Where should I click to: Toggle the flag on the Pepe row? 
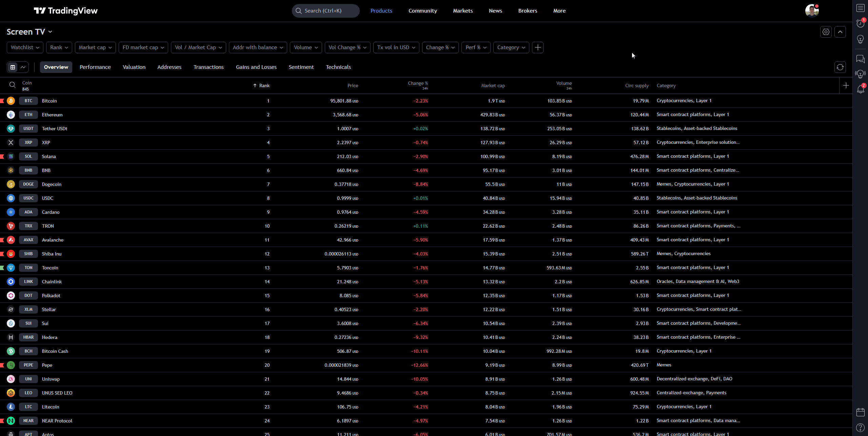2,365
